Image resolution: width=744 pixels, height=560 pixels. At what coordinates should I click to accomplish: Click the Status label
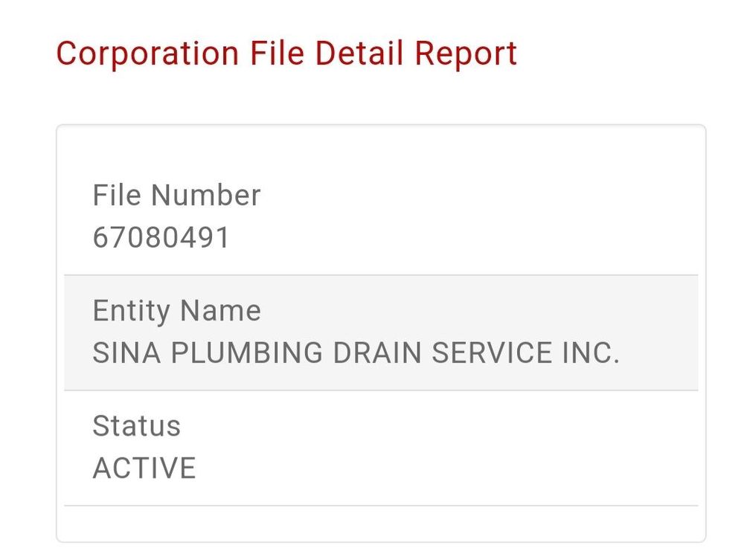136,426
